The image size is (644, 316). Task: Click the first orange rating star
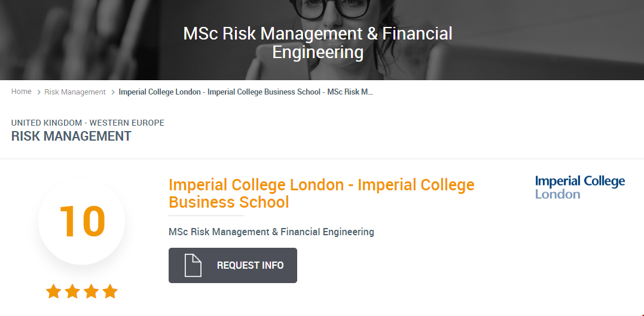(x=54, y=291)
